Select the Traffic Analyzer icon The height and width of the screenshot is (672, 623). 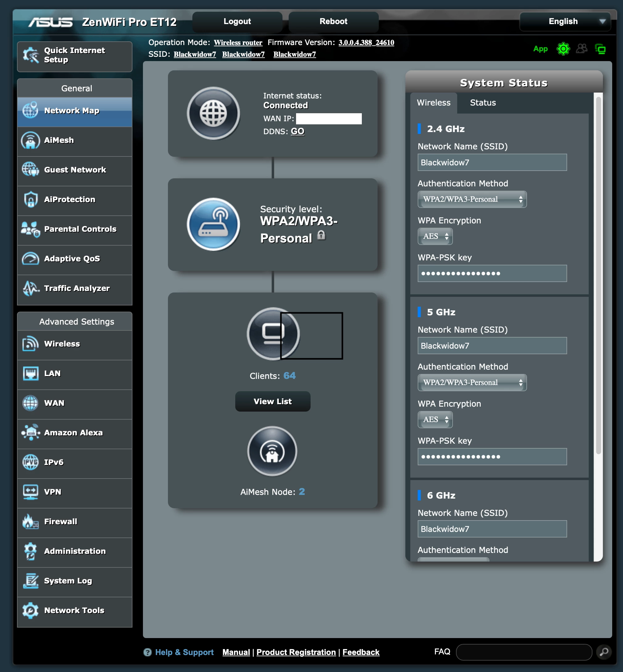click(31, 288)
